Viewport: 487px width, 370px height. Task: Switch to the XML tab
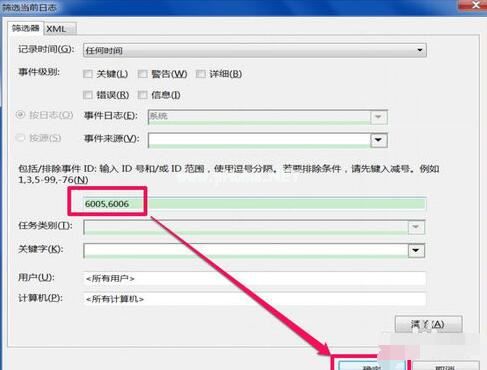pyautogui.click(x=60, y=29)
